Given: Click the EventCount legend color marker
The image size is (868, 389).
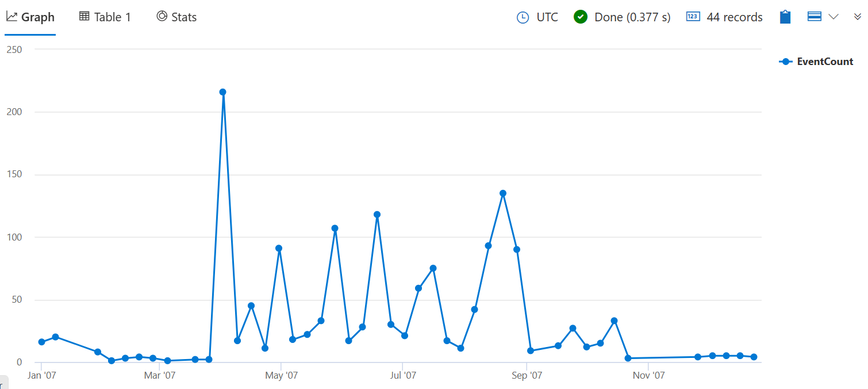Looking at the screenshot, I should pyautogui.click(x=786, y=62).
